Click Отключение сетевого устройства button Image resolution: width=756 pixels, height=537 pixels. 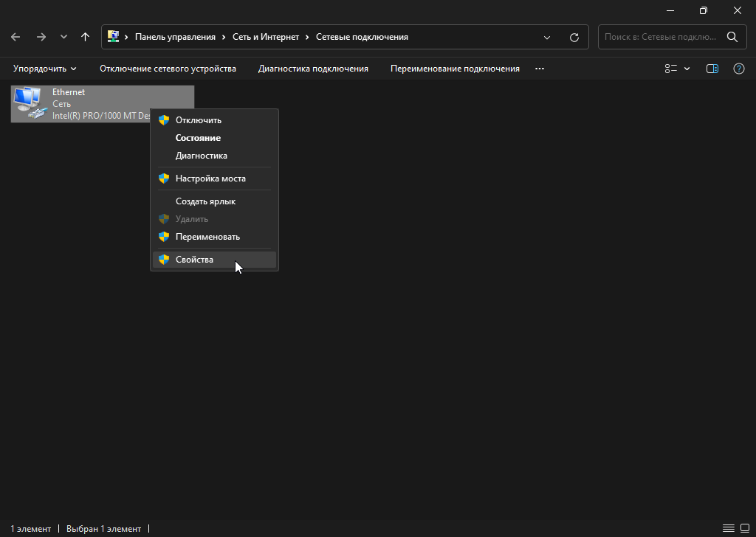[x=168, y=69]
